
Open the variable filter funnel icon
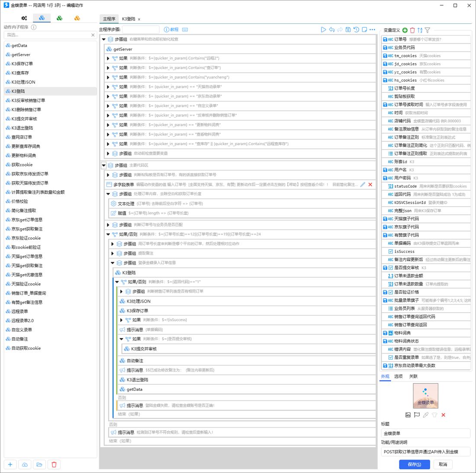click(x=428, y=30)
